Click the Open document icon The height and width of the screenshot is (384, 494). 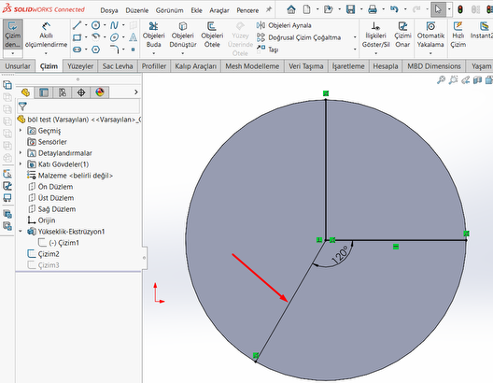pos(328,9)
